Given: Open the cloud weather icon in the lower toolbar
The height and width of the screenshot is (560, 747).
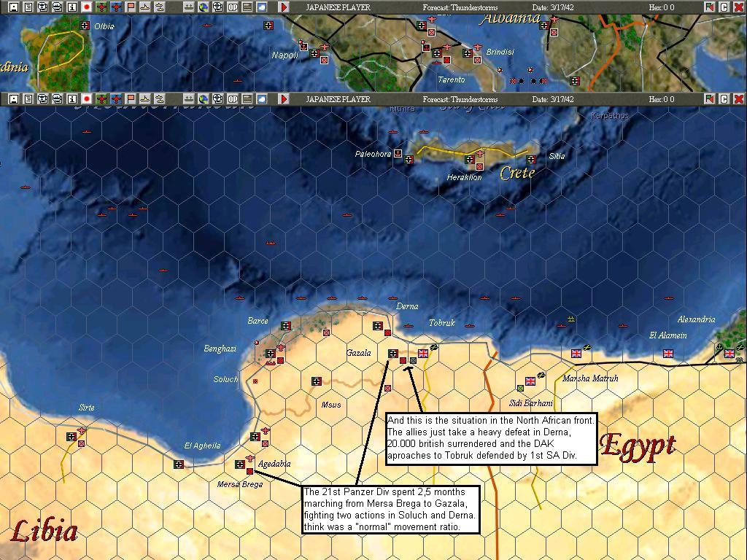Looking at the screenshot, I should pyautogui.click(x=262, y=99).
